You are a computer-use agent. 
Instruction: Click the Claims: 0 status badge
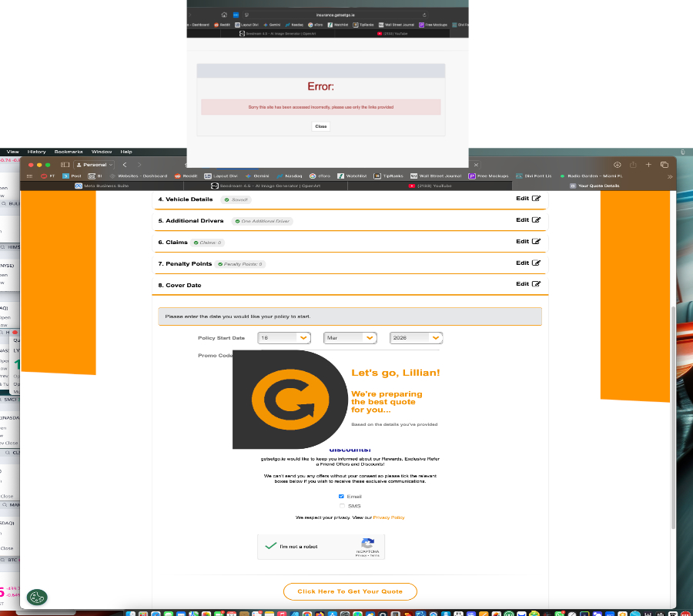click(x=207, y=243)
